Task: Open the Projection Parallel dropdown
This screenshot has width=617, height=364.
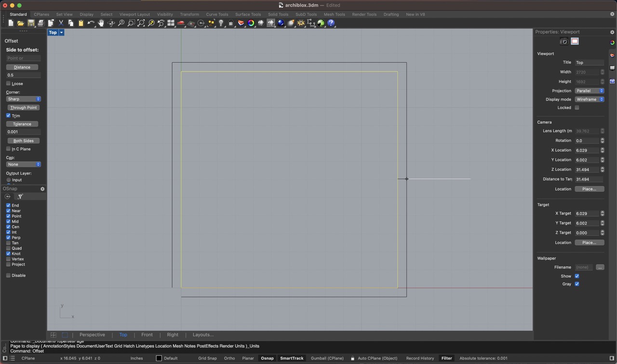Action: 590,91
